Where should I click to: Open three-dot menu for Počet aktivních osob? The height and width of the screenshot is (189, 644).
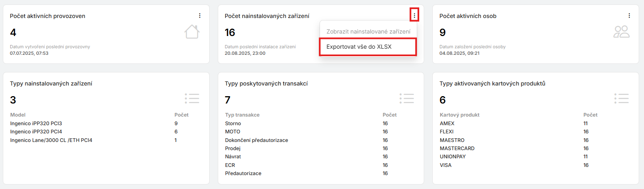[629, 16]
